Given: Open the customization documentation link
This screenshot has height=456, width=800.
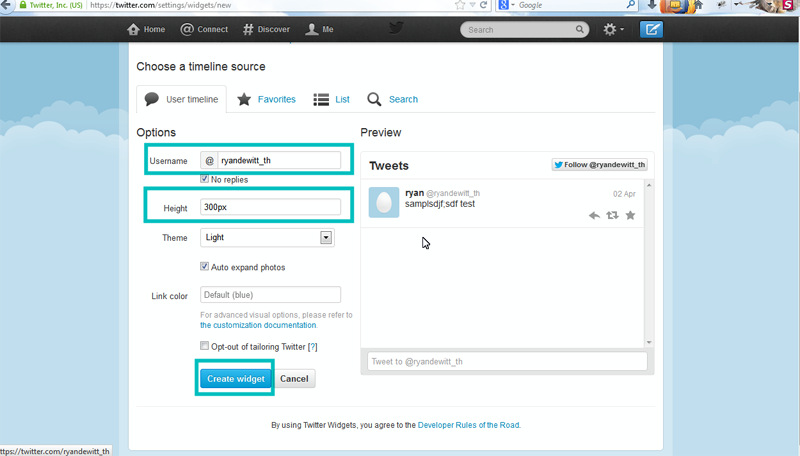Looking at the screenshot, I should tap(258, 325).
